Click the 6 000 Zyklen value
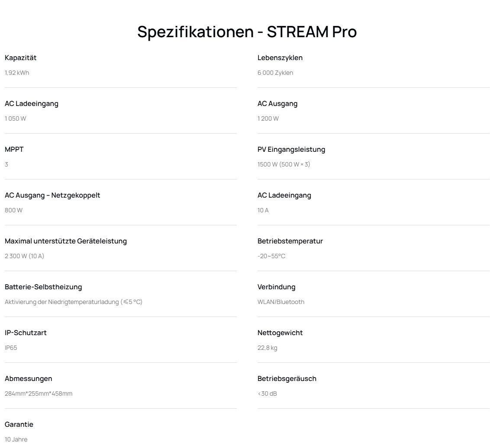The height and width of the screenshot is (448, 490). 275,73
